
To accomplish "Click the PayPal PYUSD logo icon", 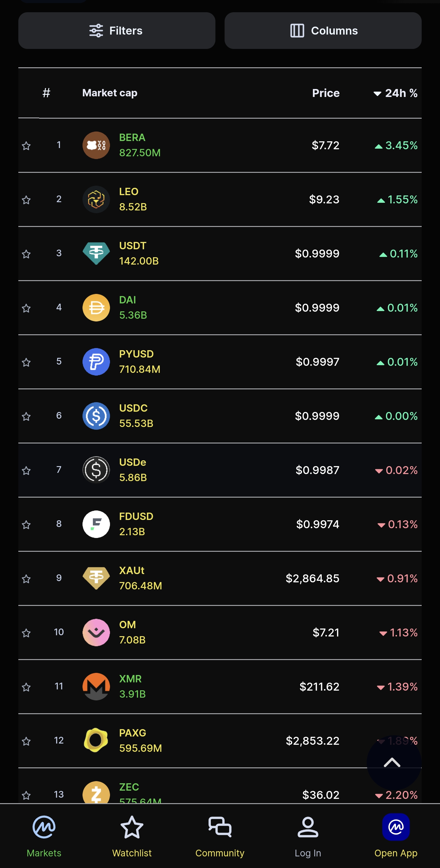I will click(96, 362).
